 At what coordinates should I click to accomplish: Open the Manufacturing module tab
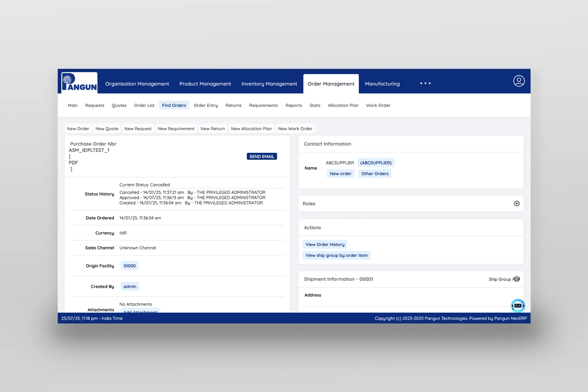point(382,84)
